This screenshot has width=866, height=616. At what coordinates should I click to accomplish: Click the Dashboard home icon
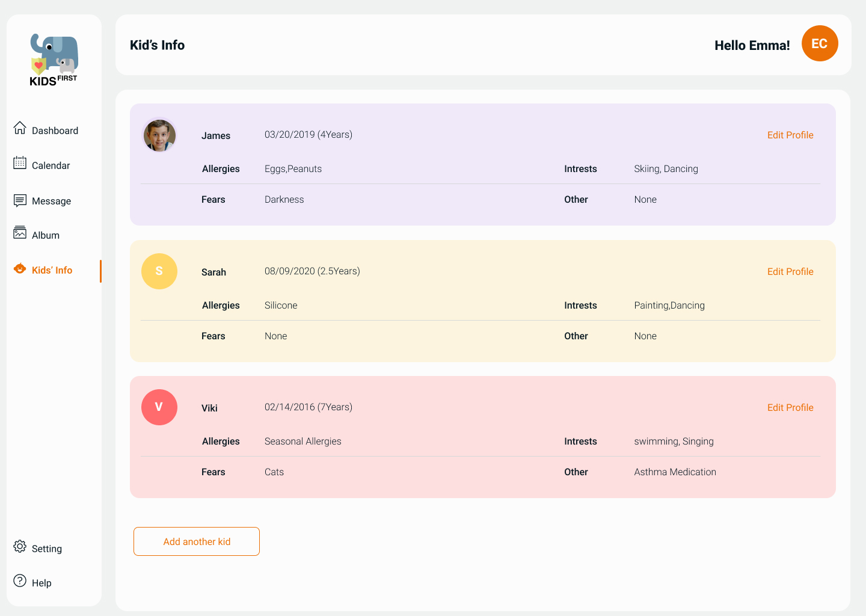click(20, 128)
